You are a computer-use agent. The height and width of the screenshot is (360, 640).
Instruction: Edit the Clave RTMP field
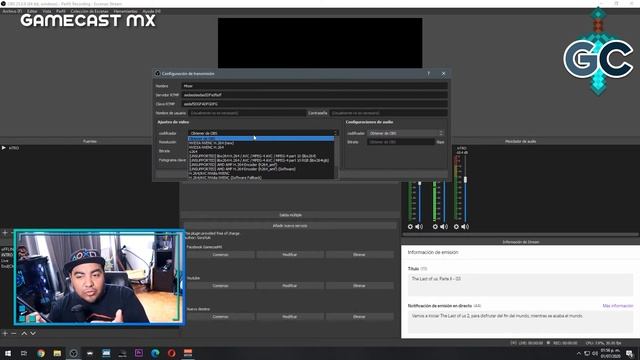click(314, 104)
